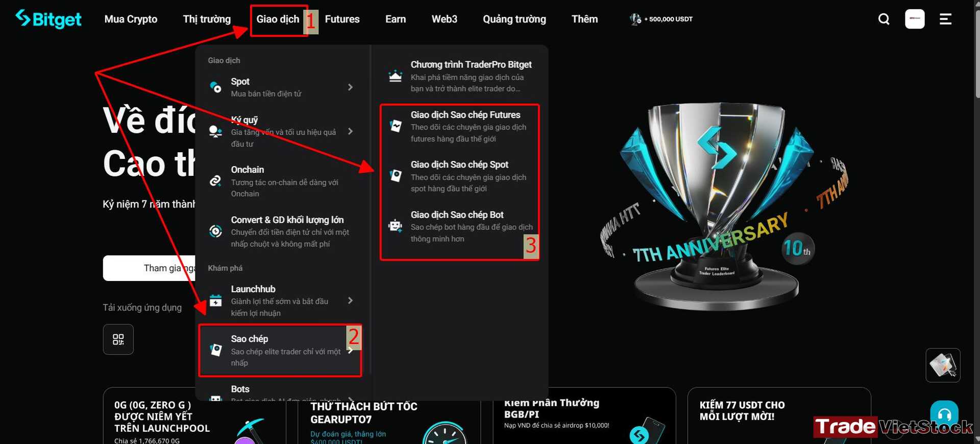The width and height of the screenshot is (980, 444).
Task: Click the Launchhub calendar icon
Action: pyautogui.click(x=215, y=300)
